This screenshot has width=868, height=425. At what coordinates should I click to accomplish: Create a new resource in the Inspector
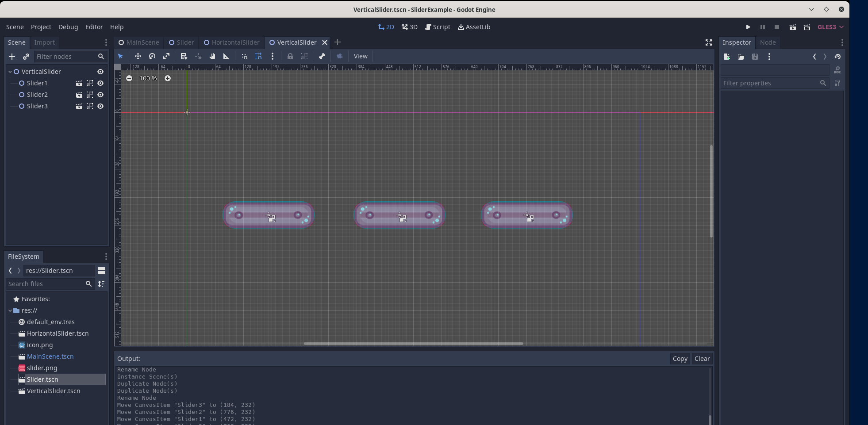(727, 57)
